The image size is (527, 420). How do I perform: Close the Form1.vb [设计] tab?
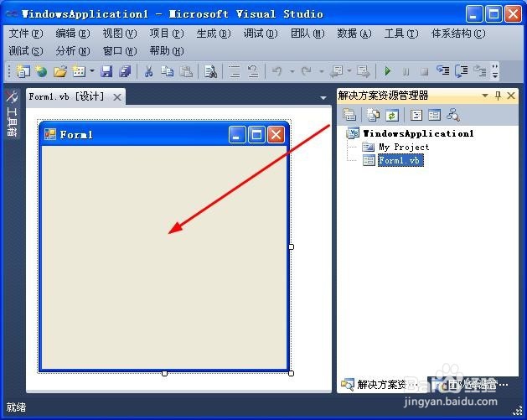click(x=117, y=97)
